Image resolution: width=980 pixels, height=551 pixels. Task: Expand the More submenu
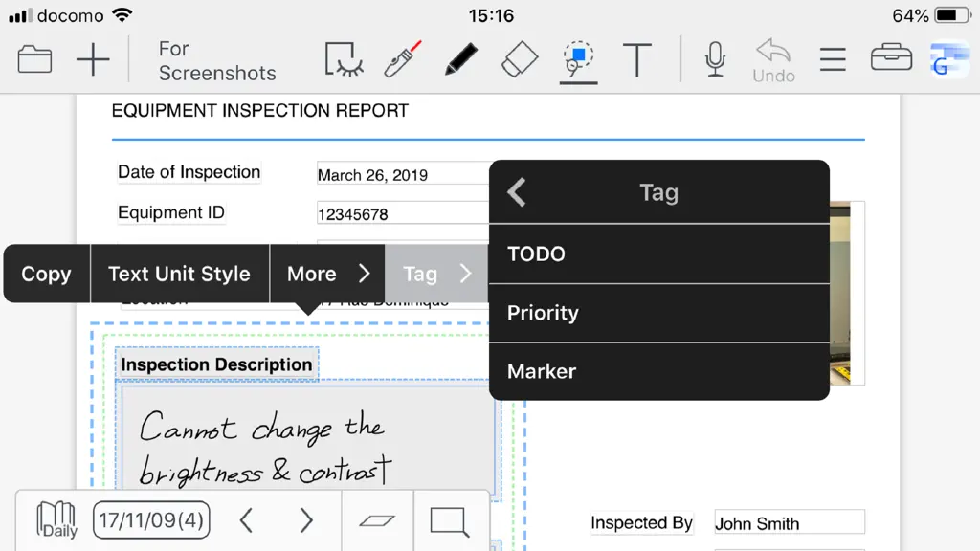point(327,274)
